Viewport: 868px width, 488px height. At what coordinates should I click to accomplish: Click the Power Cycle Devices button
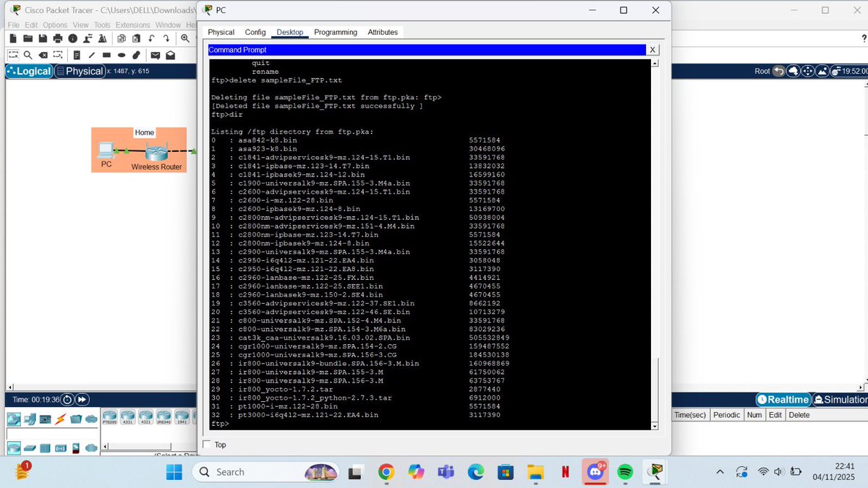click(x=67, y=400)
